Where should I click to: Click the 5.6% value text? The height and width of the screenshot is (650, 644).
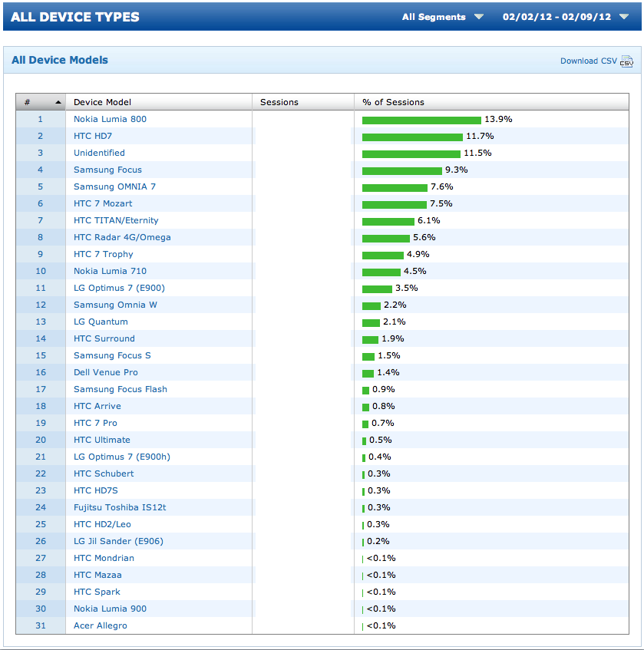(x=424, y=237)
